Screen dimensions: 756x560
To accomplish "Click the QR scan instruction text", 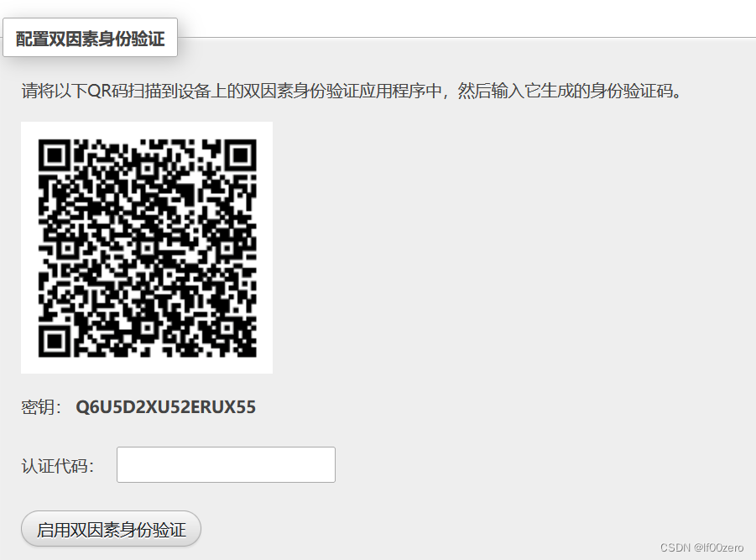I will pos(352,90).
